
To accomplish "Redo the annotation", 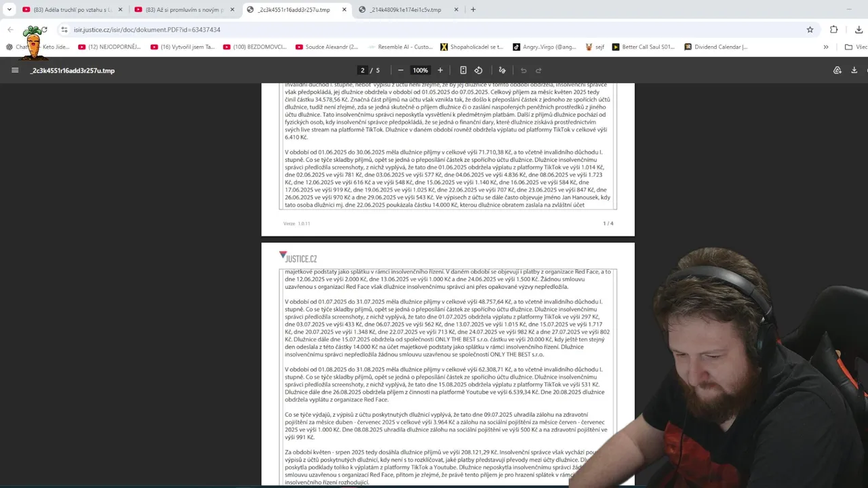I will coord(538,70).
